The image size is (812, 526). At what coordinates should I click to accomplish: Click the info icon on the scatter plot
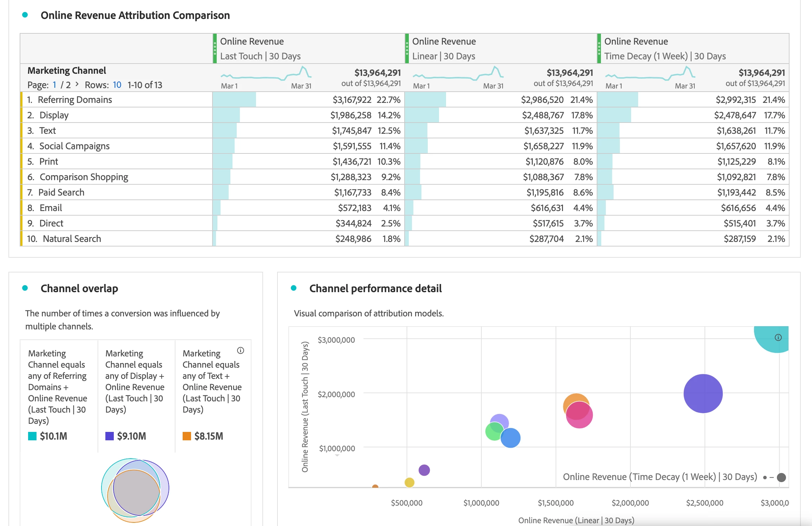tap(778, 337)
